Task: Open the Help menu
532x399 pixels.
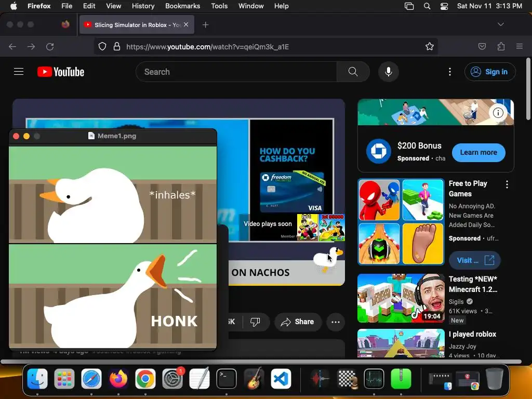Action: click(x=281, y=6)
